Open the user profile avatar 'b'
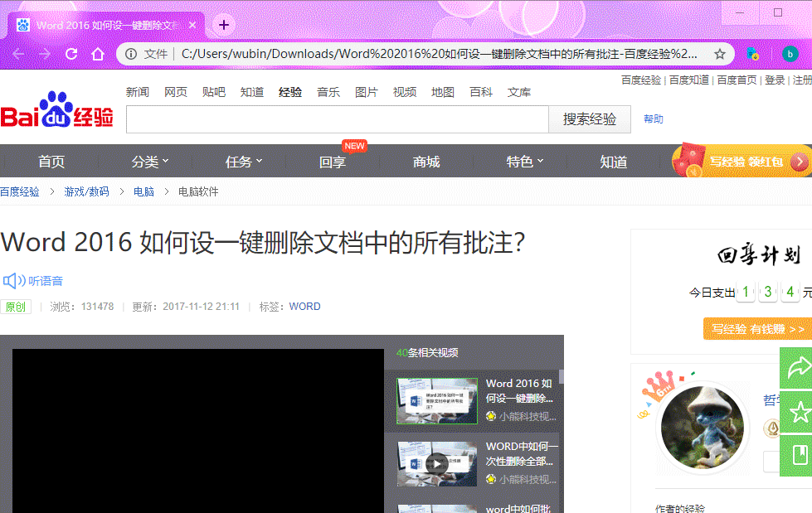 (790, 54)
